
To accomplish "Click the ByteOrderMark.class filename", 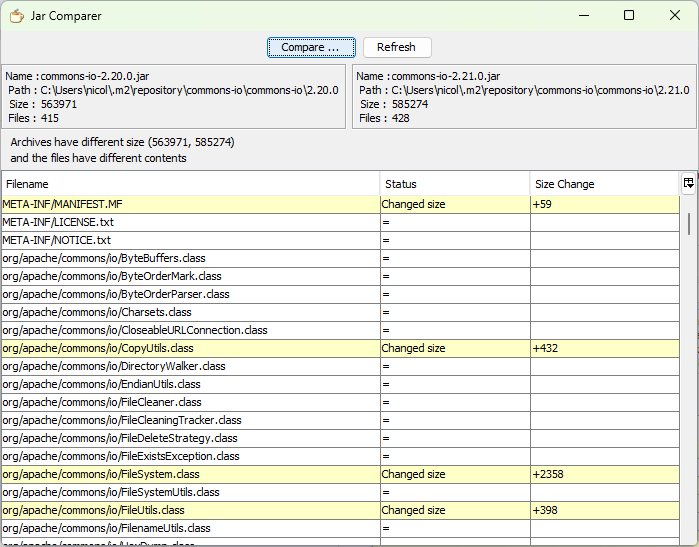I will 112,276.
